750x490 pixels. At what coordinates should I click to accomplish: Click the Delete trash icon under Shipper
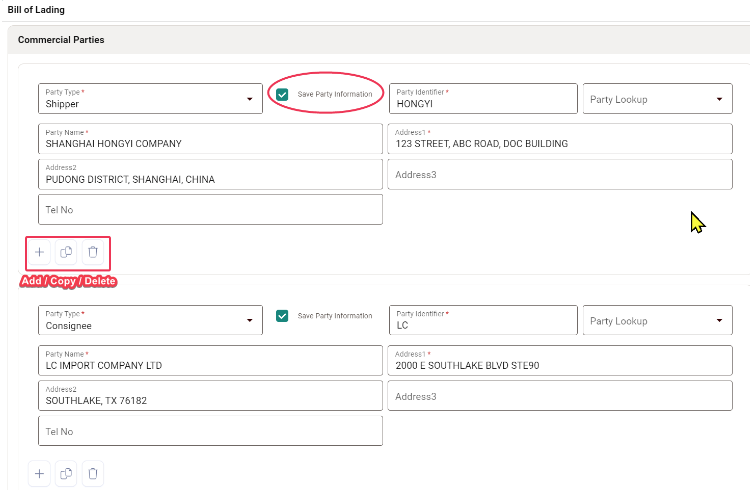click(93, 252)
